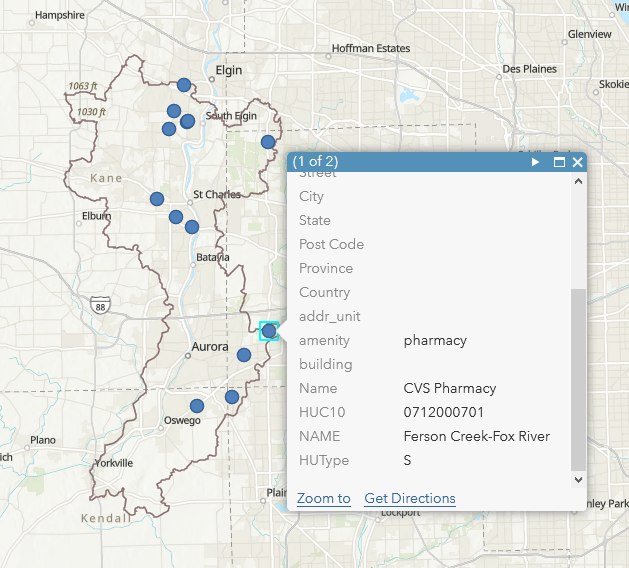Open Get Directions link
629x568 pixels.
pyautogui.click(x=410, y=498)
